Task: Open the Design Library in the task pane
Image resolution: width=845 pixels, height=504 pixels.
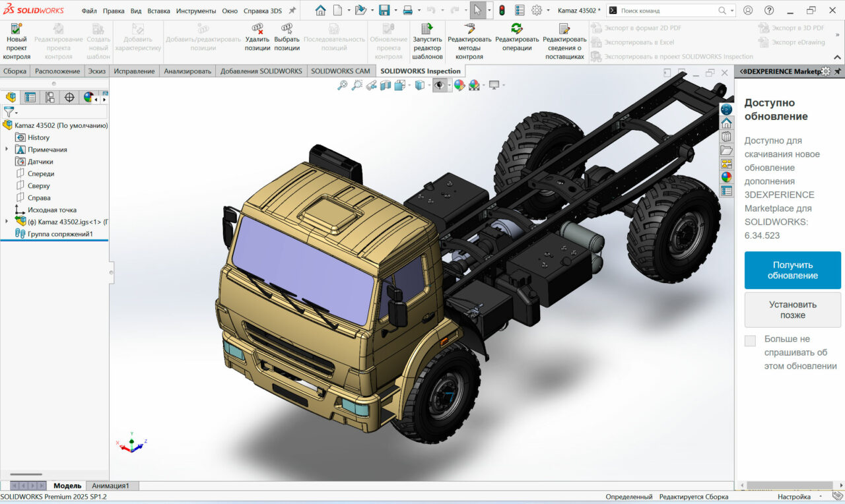Action: tap(726, 137)
